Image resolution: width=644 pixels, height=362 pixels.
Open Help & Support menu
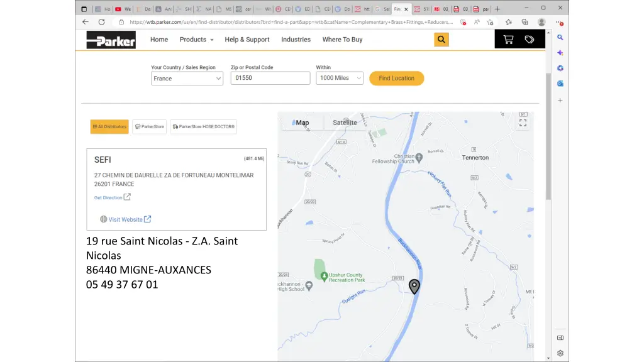pyautogui.click(x=247, y=40)
